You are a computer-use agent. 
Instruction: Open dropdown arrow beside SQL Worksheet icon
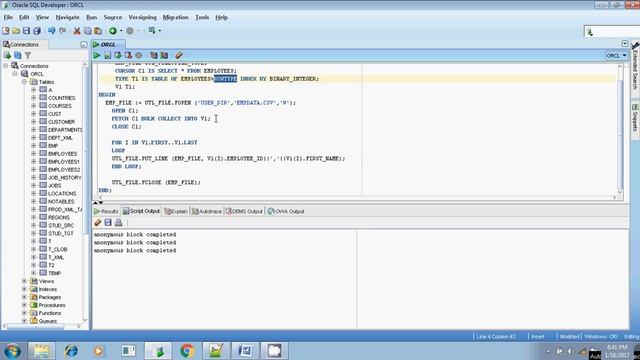160,31
